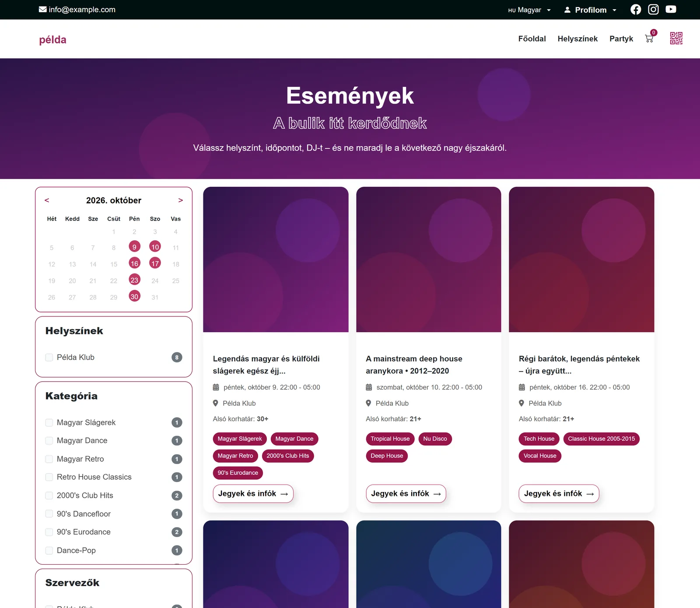Select October 17 in the calendar

(155, 263)
